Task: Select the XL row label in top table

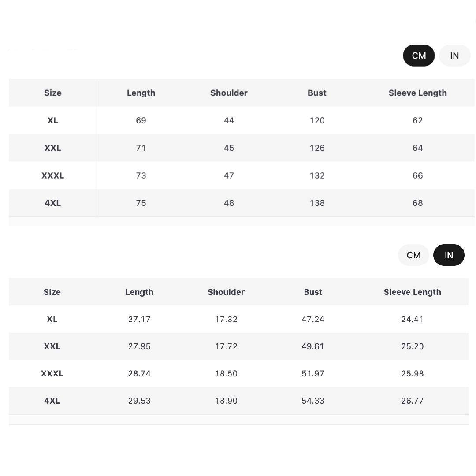Action: click(x=52, y=120)
